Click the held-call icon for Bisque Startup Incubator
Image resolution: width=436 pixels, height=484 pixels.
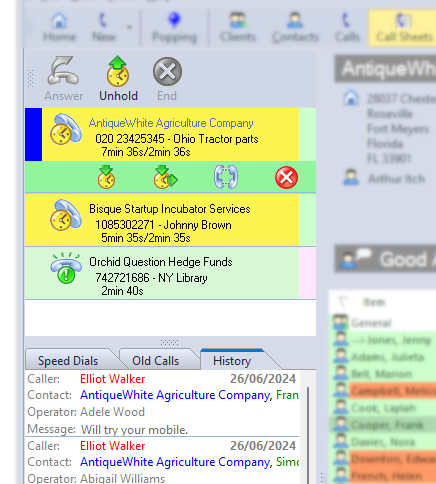coord(66,215)
